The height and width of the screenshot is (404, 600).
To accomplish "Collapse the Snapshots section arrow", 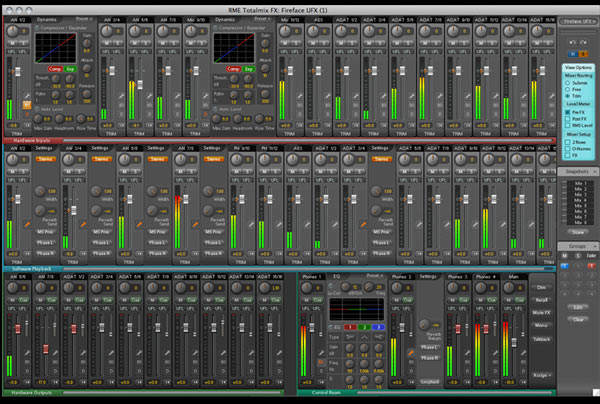I will pos(595,171).
